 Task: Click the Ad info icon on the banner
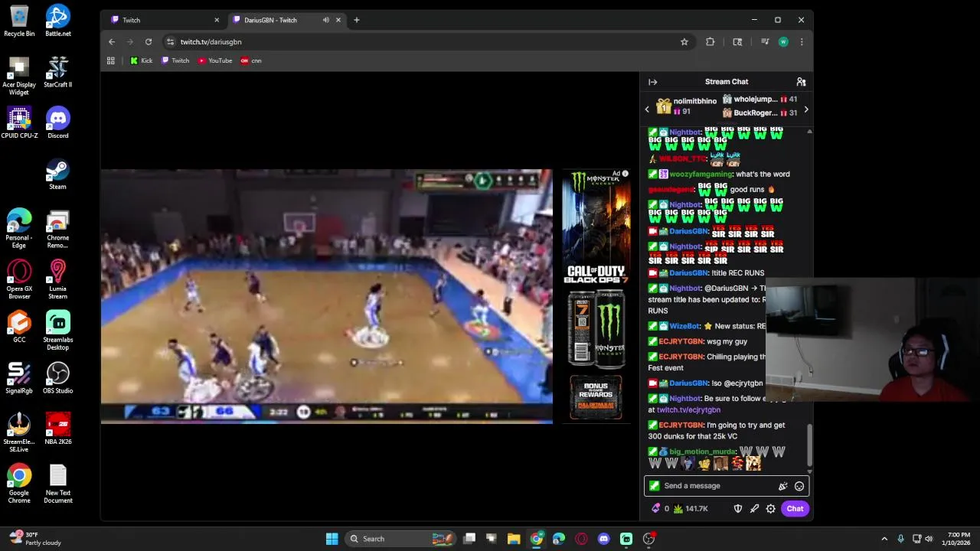[625, 174]
